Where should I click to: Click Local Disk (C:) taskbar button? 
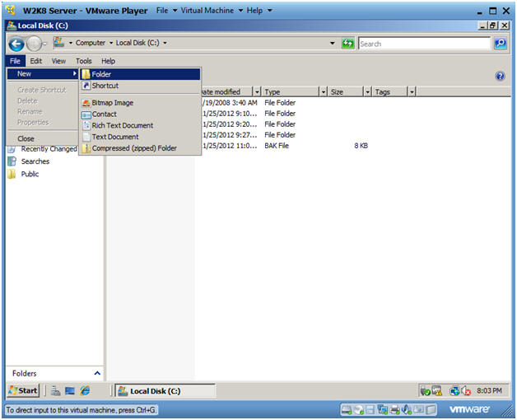[x=165, y=391]
